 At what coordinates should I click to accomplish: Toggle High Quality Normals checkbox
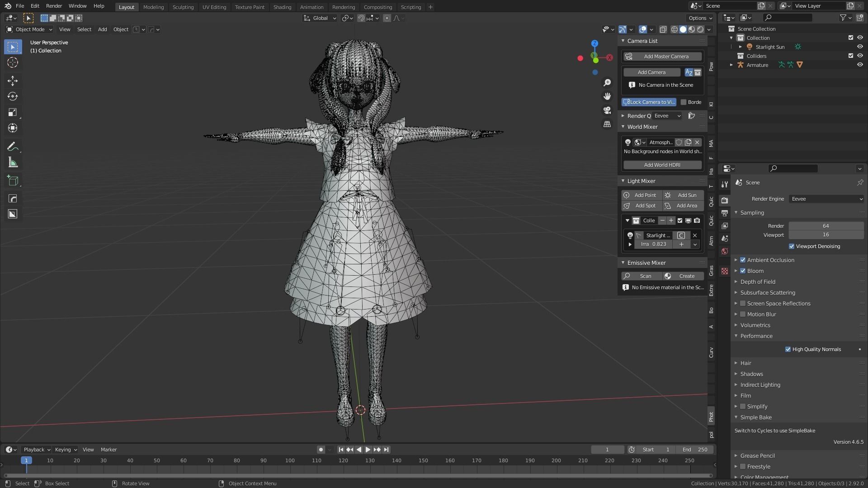788,350
